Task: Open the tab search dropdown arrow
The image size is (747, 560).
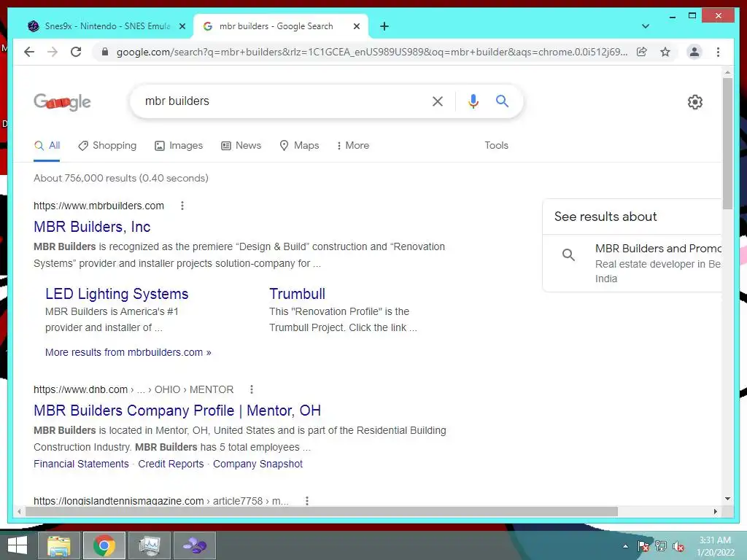Action: (x=646, y=26)
